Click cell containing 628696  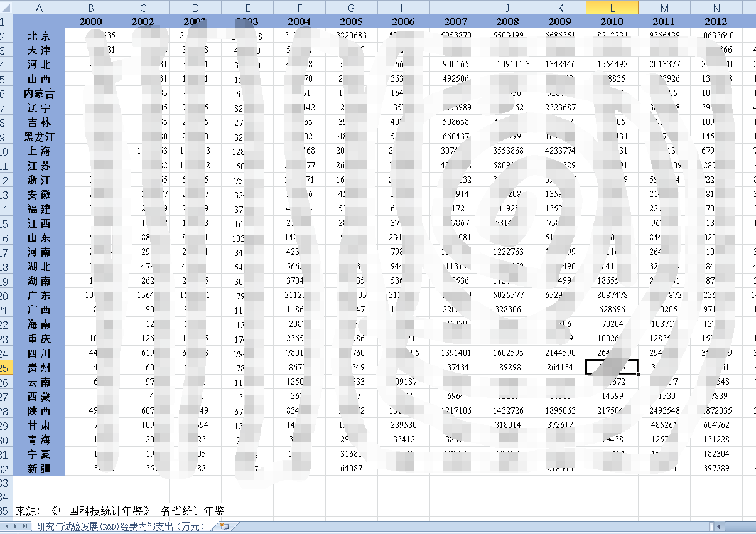[x=612, y=310]
